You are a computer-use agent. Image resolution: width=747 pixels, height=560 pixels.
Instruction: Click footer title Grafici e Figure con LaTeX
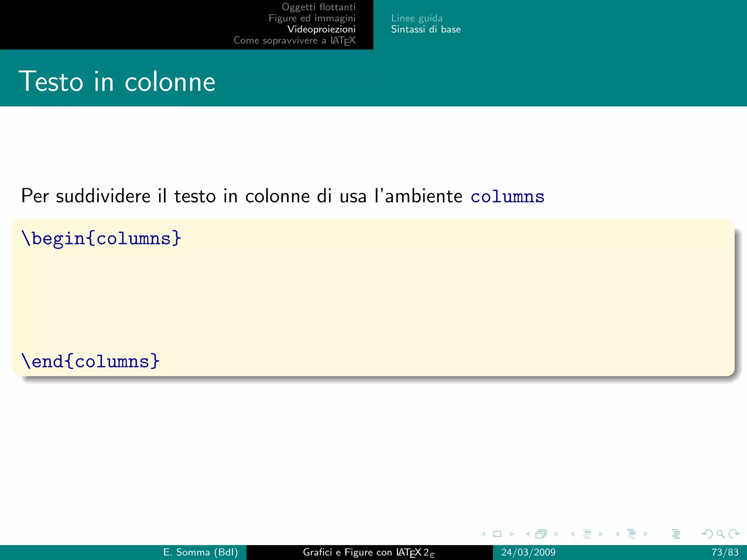[x=369, y=553]
